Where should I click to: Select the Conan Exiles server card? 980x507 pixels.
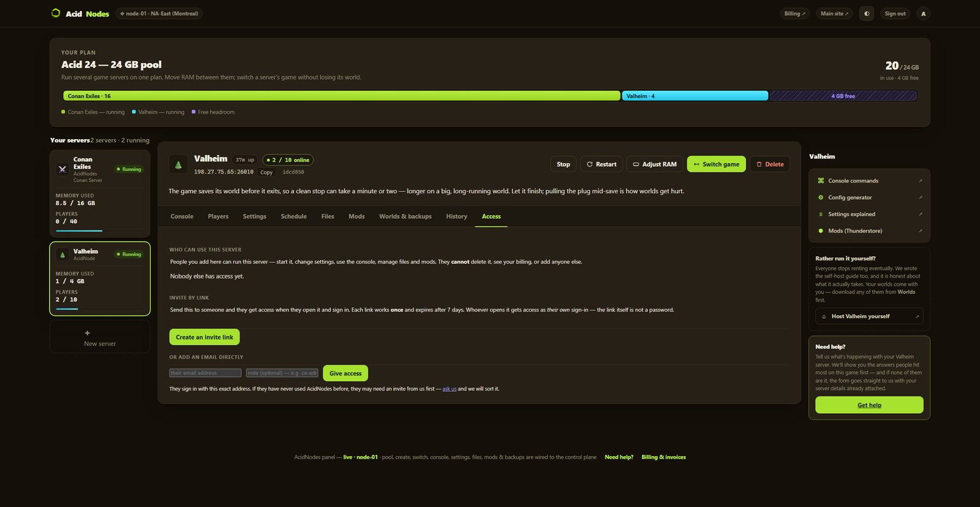[100, 194]
